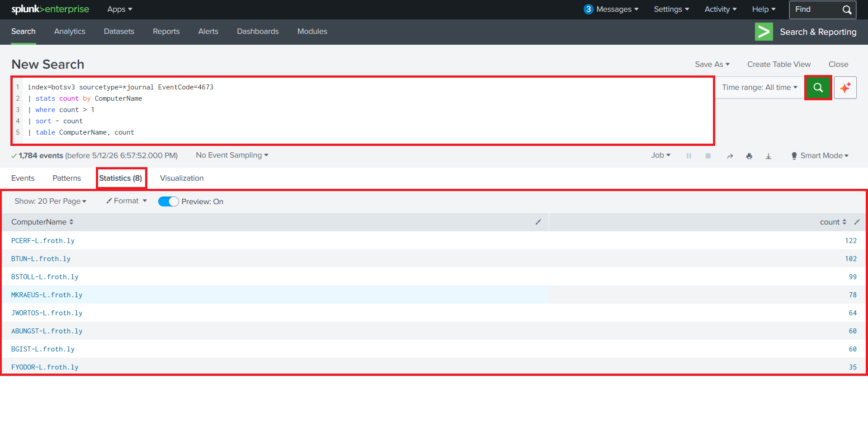Open the Splunk enterprise home logo
Image resolution: width=868 pixels, height=421 pixels.
click(x=50, y=9)
